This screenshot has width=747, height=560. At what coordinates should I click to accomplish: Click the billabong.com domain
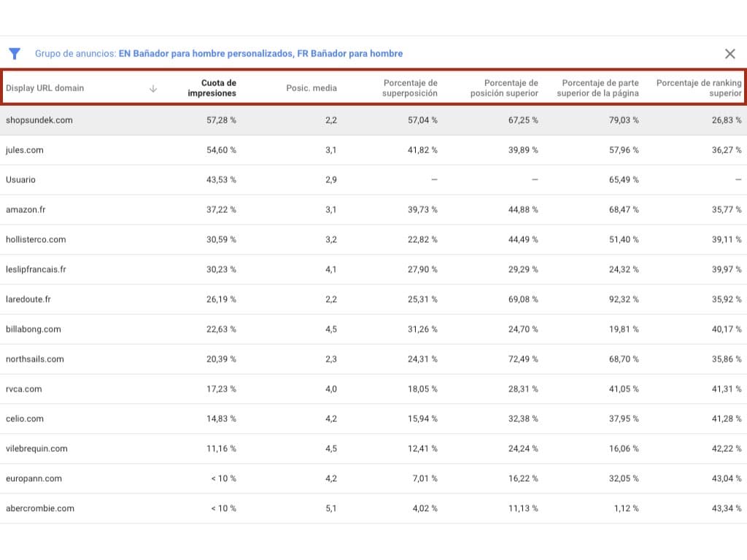(x=34, y=329)
